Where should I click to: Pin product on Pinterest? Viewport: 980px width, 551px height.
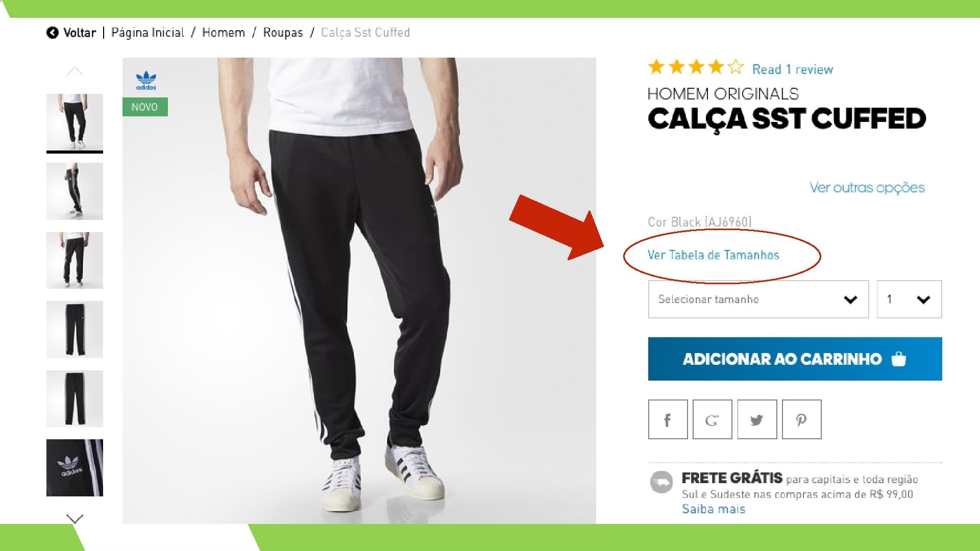[801, 419]
